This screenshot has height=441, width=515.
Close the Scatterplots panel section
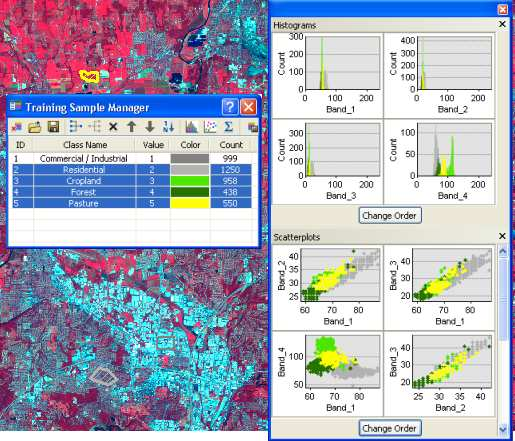tap(502, 236)
